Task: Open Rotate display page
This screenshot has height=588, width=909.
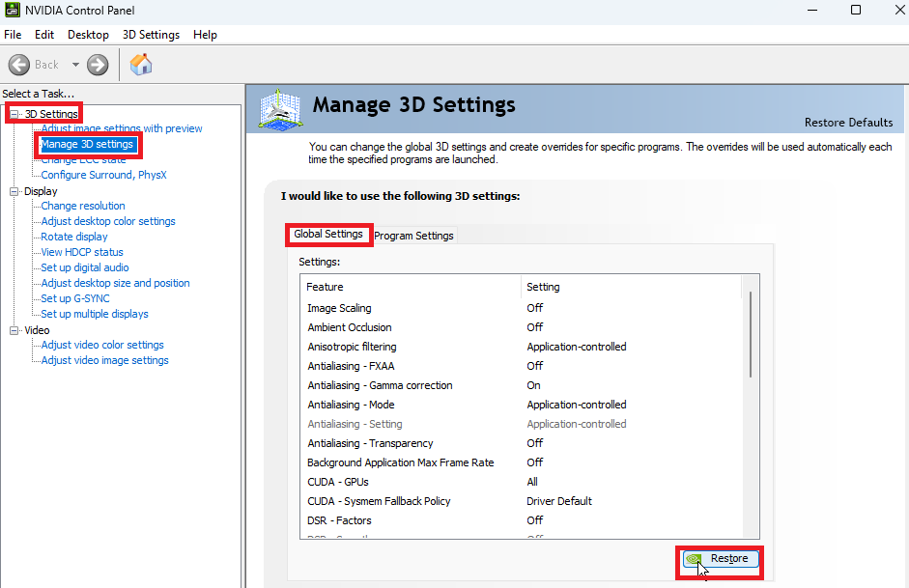Action: [x=74, y=237]
